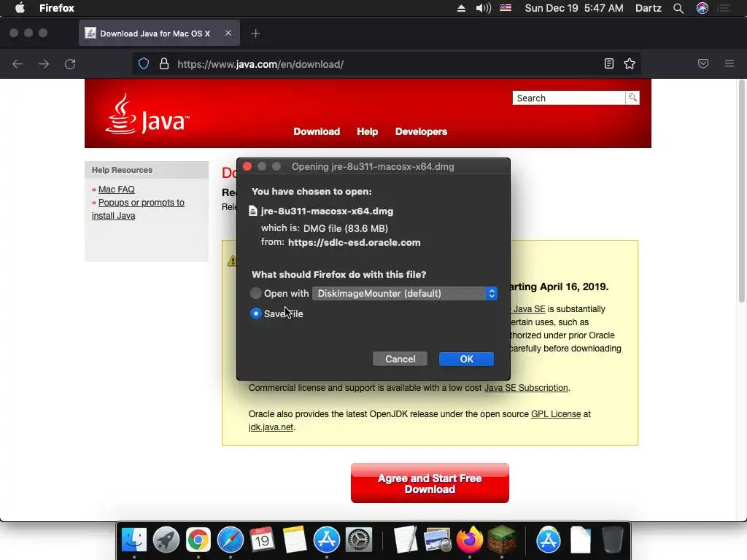747x560 pixels.
Task: Open the DiskImageMounter application dropdown
Action: coord(405,293)
